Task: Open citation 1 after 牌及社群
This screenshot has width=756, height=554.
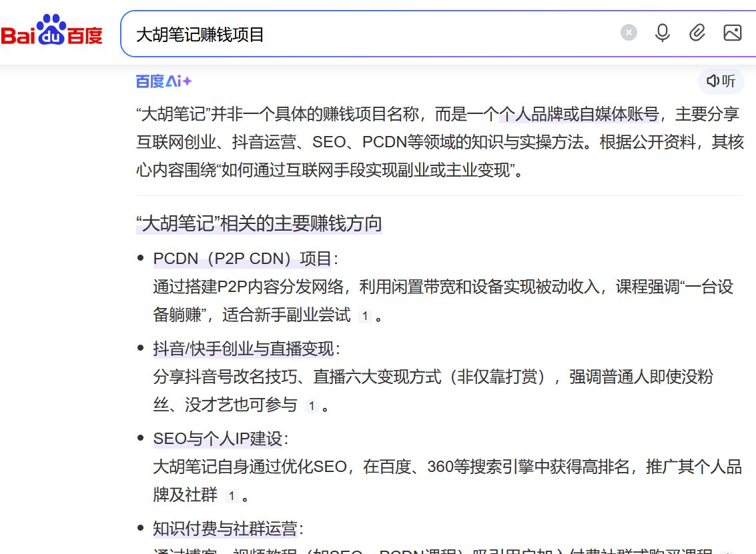Action: [231, 496]
